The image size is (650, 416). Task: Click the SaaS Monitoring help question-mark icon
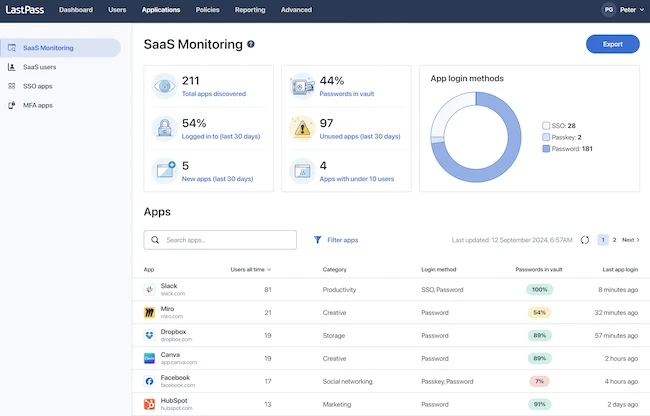pos(251,45)
